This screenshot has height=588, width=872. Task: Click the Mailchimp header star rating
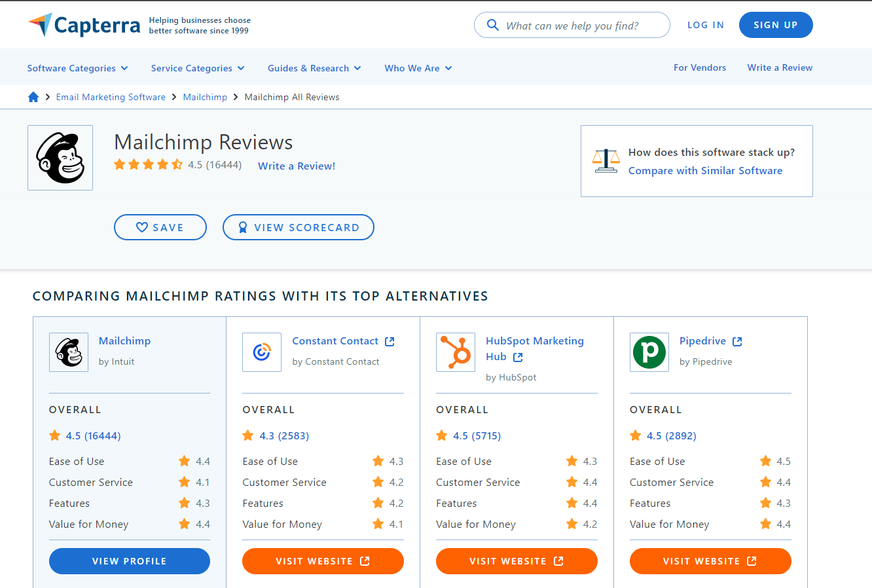[149, 164]
